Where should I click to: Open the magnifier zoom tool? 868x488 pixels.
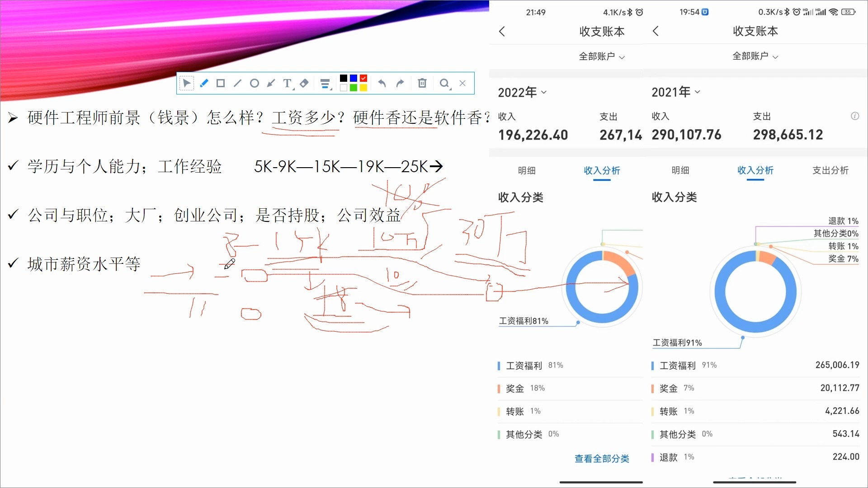click(445, 83)
